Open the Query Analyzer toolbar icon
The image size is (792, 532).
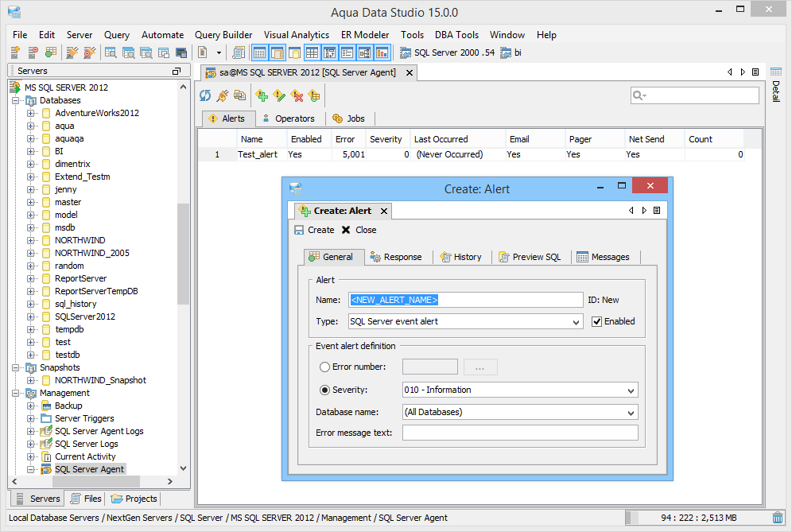click(x=111, y=52)
